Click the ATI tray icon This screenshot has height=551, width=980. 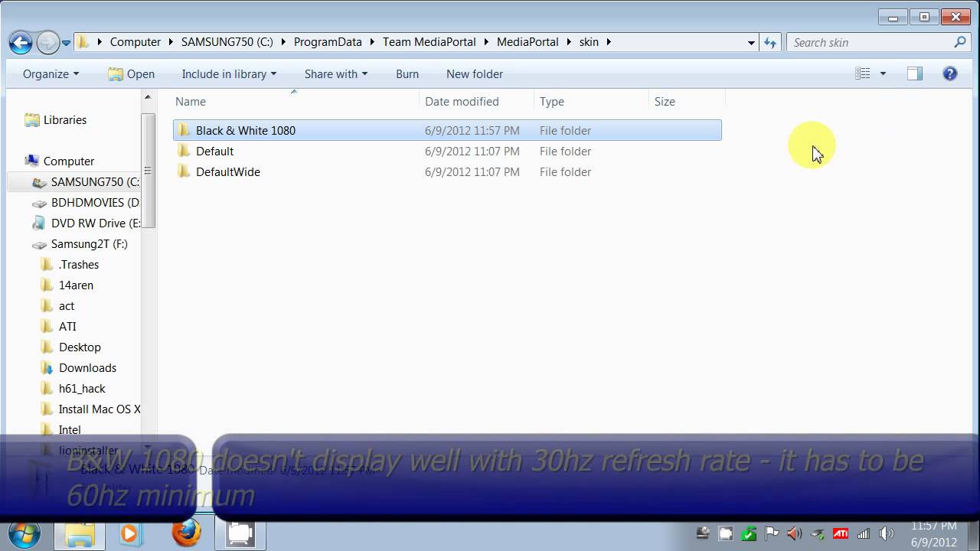pyautogui.click(x=840, y=533)
